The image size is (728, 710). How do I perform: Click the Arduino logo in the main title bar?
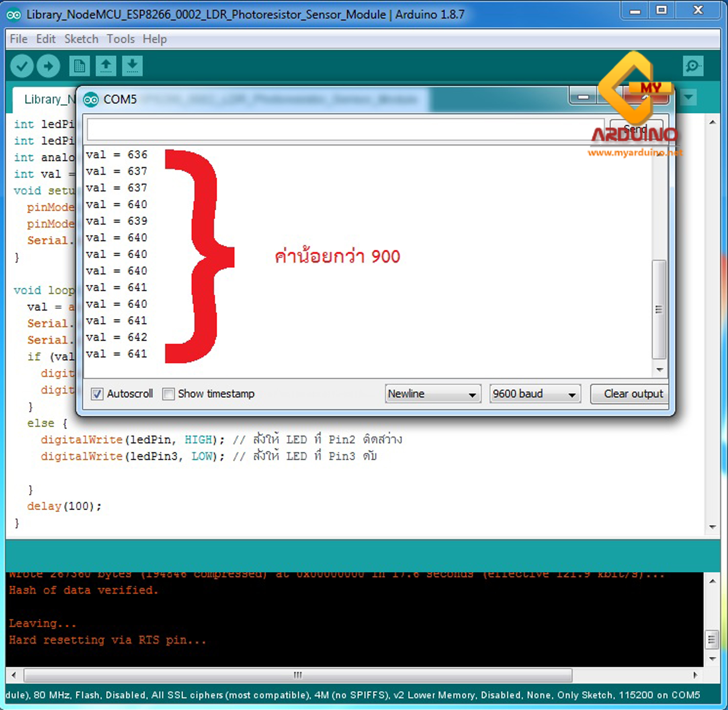click(14, 15)
